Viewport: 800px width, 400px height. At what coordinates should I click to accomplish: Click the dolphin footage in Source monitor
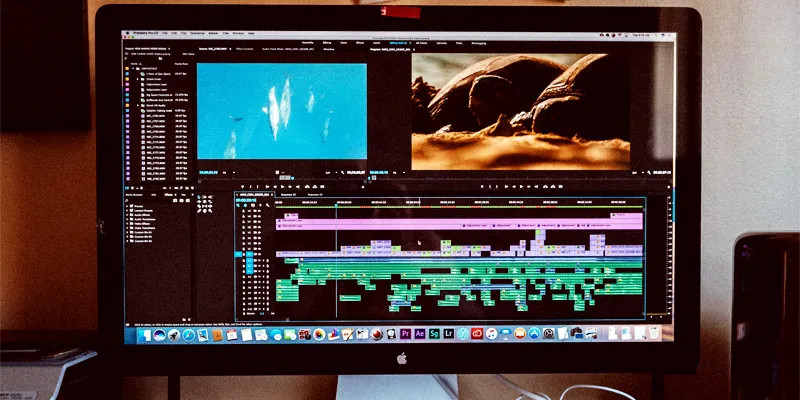click(x=281, y=112)
